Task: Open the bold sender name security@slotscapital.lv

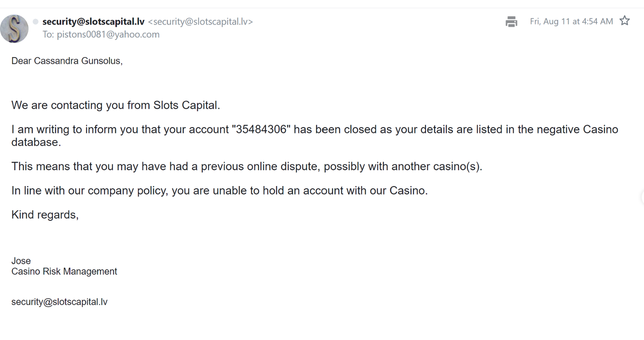Action: pyautogui.click(x=93, y=21)
